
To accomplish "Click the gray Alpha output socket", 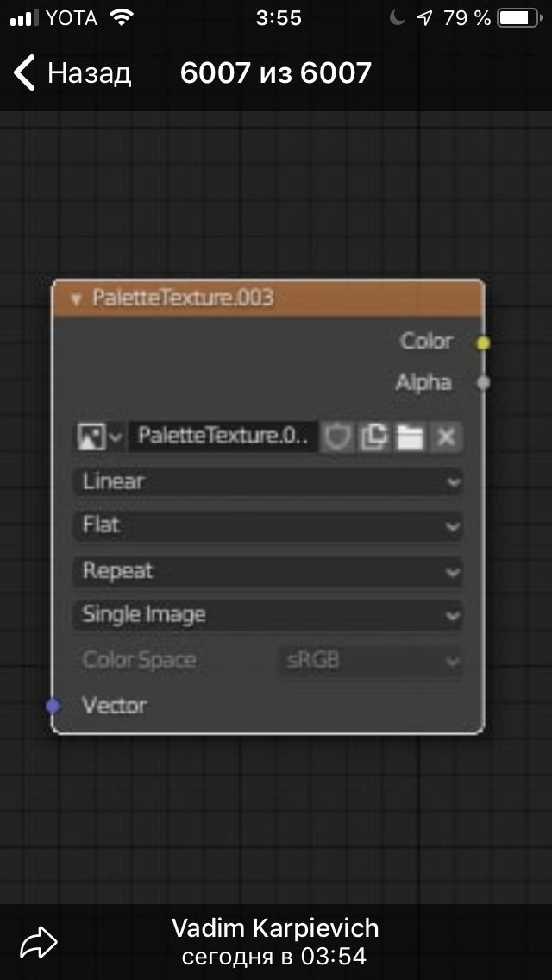I will point(483,382).
